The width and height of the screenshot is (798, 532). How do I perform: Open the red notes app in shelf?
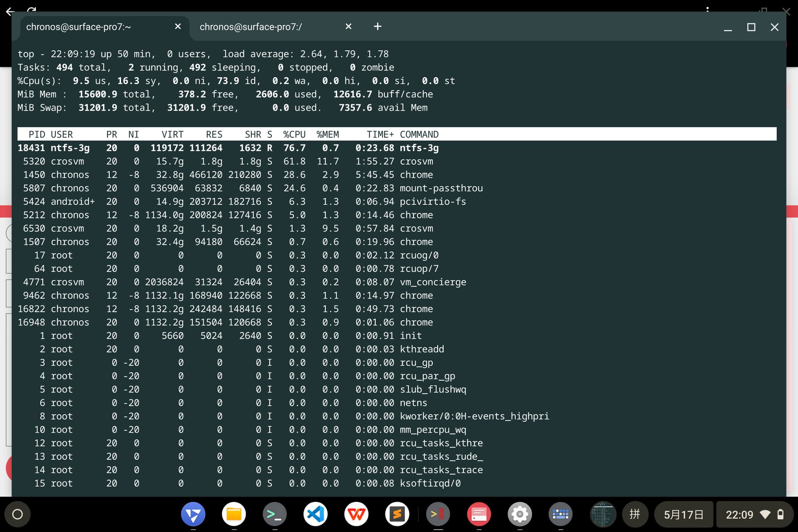[479, 515]
